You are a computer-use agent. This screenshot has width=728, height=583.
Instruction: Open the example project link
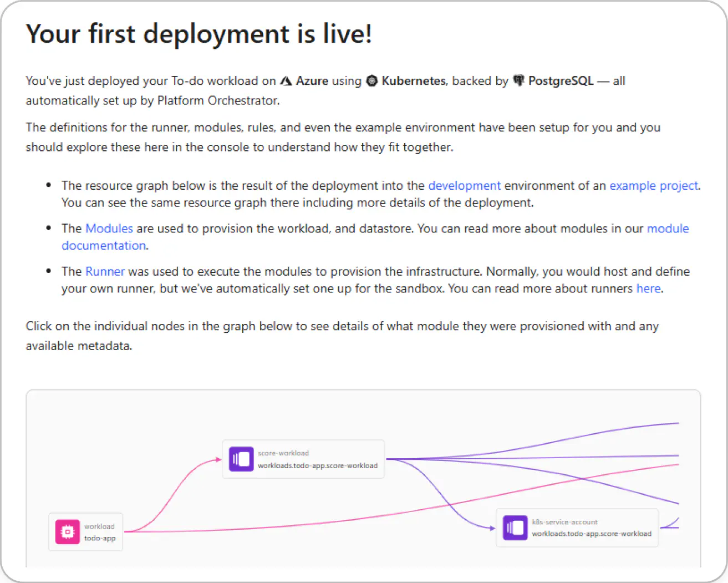click(653, 185)
